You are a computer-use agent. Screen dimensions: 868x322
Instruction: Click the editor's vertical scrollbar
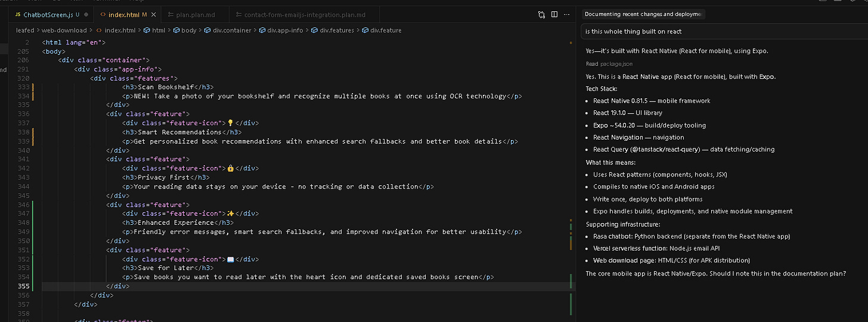click(x=571, y=179)
